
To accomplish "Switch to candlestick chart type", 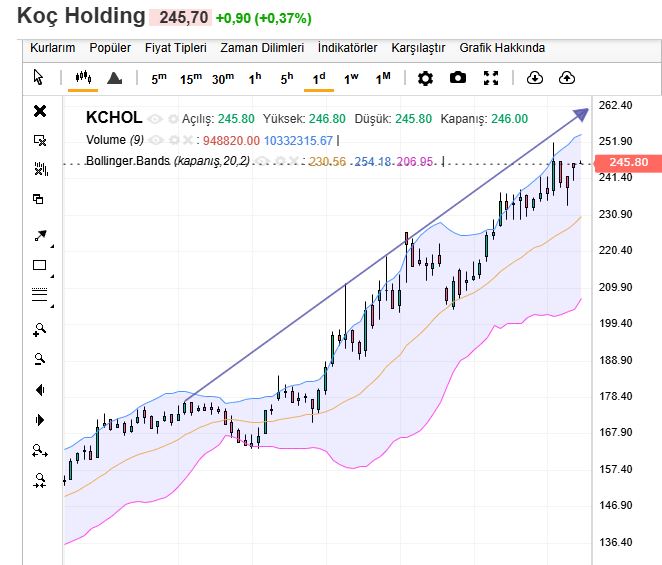I will (83, 77).
